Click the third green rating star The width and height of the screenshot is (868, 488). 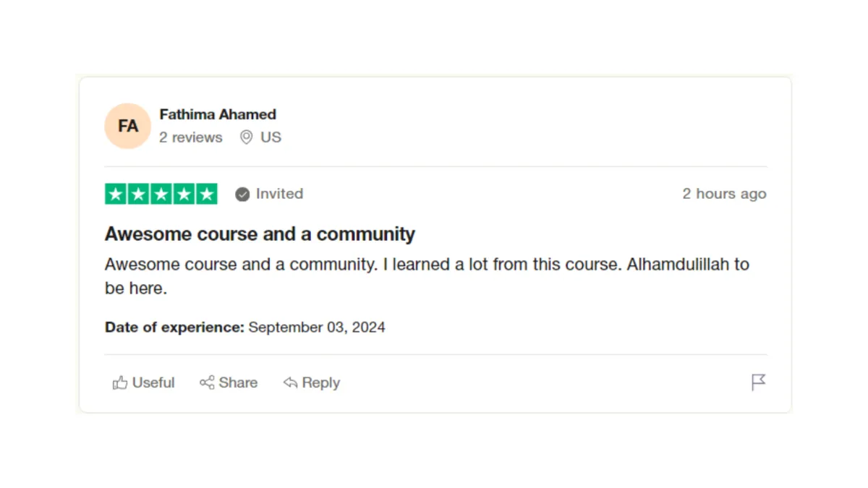[x=161, y=194]
